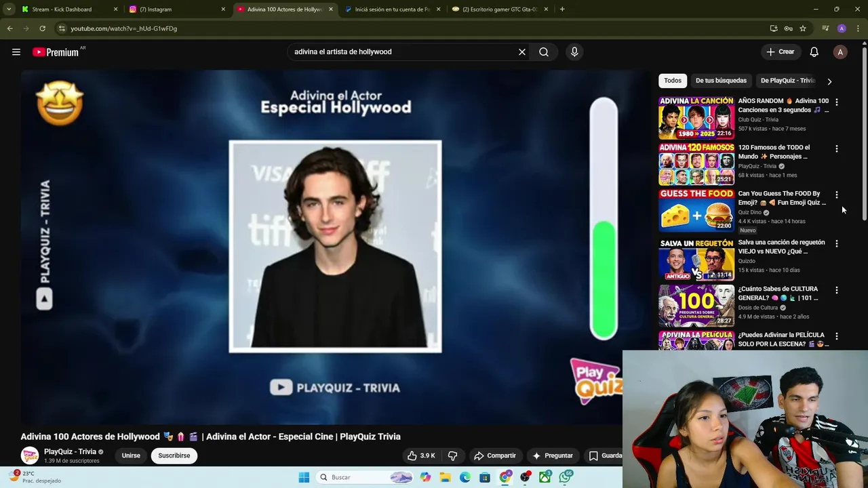Open the browser media control icon
868x488 pixels.
pos(825,28)
